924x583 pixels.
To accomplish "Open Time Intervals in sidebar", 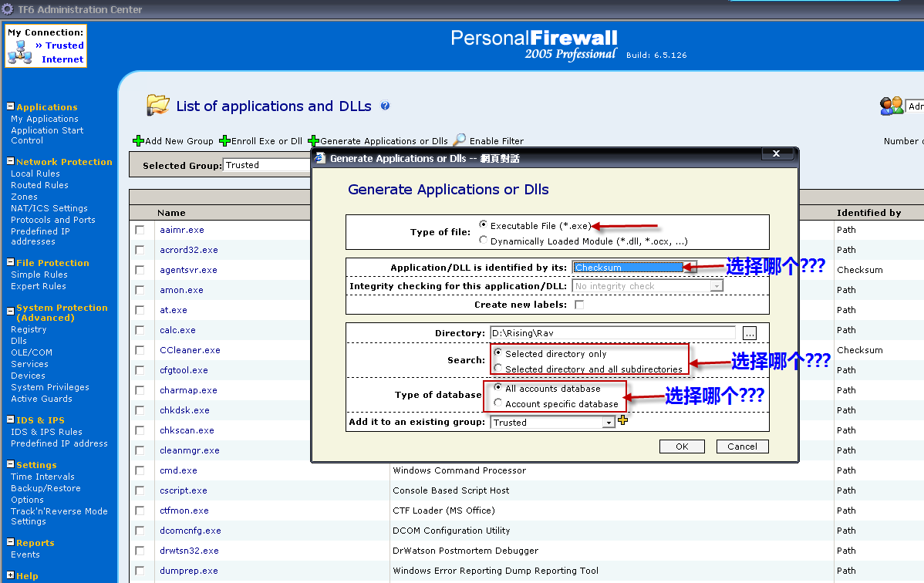I will click(42, 477).
